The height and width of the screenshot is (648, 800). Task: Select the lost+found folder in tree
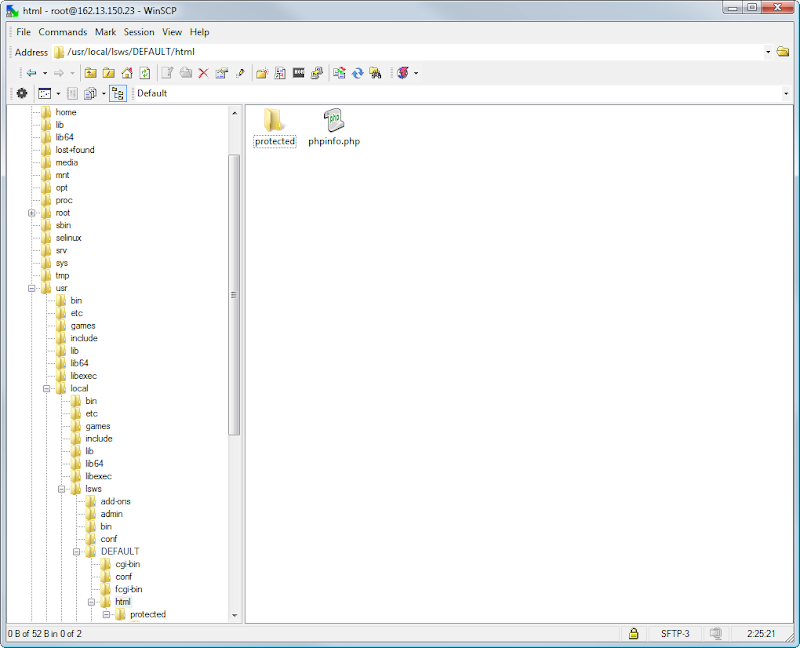[x=75, y=150]
